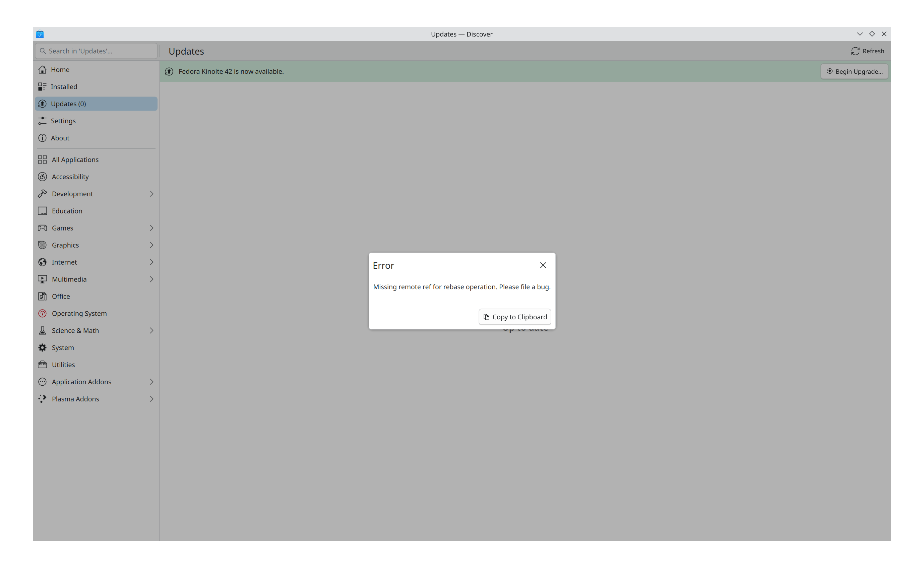
Task: Open Settings in the sidebar
Action: coord(96,121)
